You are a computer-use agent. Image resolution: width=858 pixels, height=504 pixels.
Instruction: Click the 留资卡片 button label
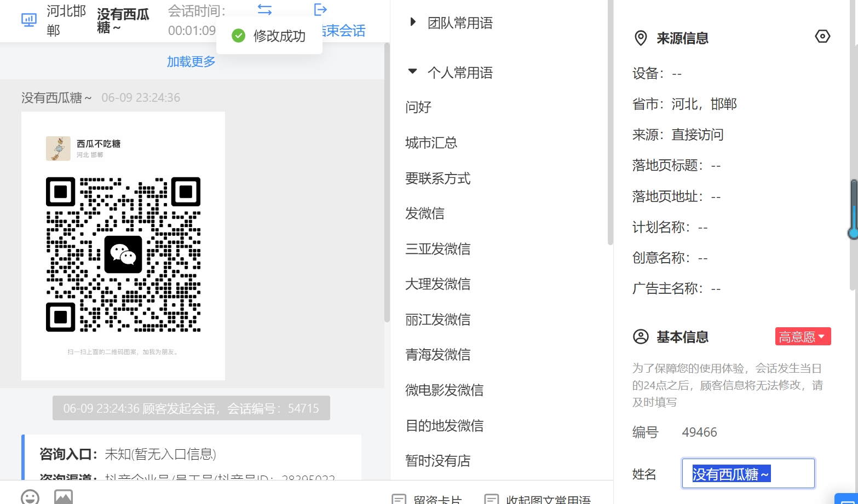coord(437,500)
